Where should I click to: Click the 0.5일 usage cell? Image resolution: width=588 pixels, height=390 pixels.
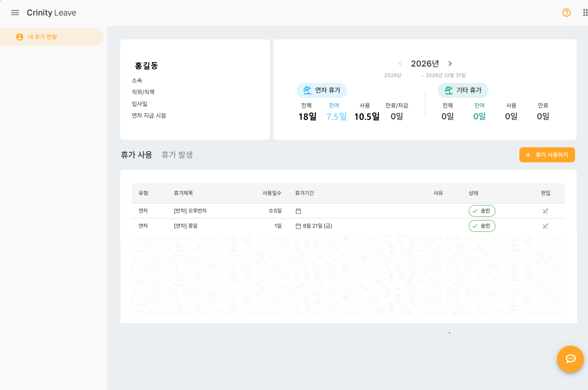pyautogui.click(x=275, y=211)
